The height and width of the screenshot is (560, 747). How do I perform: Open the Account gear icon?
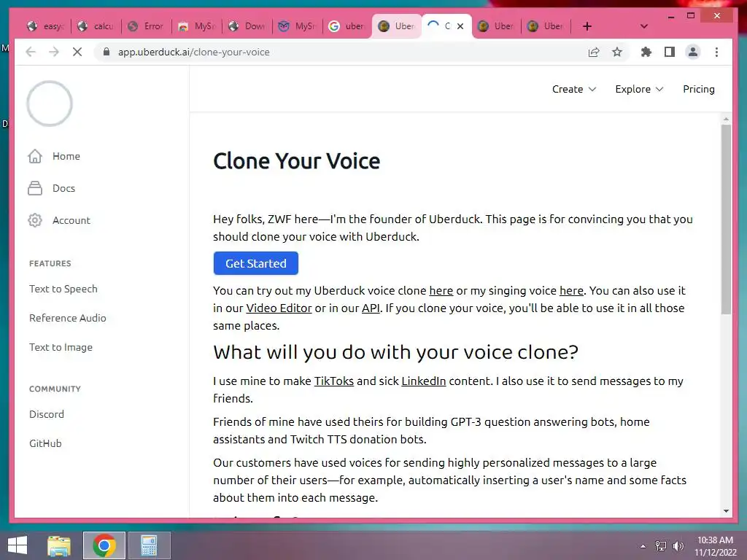[35, 220]
